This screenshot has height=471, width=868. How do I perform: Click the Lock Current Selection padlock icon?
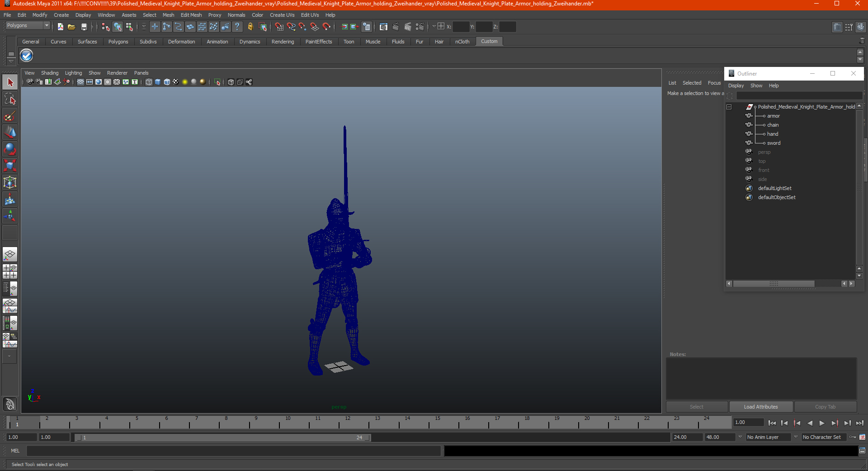[x=250, y=27]
